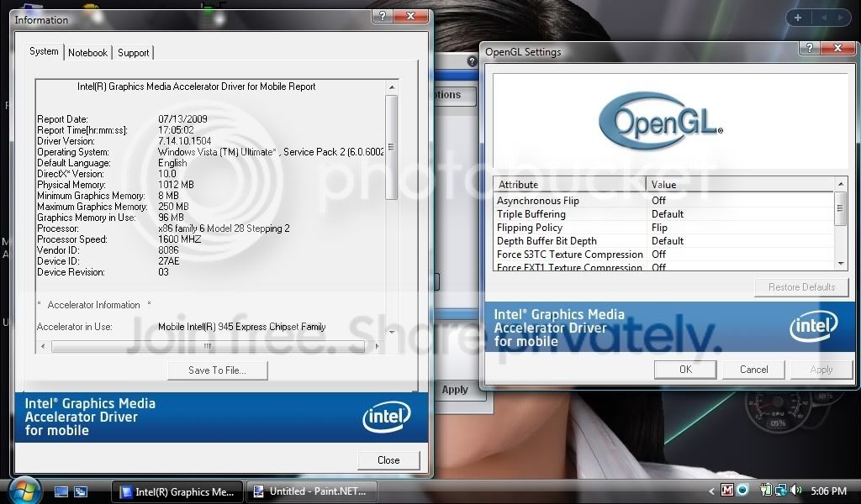Click Mobile Intel(R) 945 Express Chipset Family text
The width and height of the screenshot is (861, 504).
click(x=241, y=327)
